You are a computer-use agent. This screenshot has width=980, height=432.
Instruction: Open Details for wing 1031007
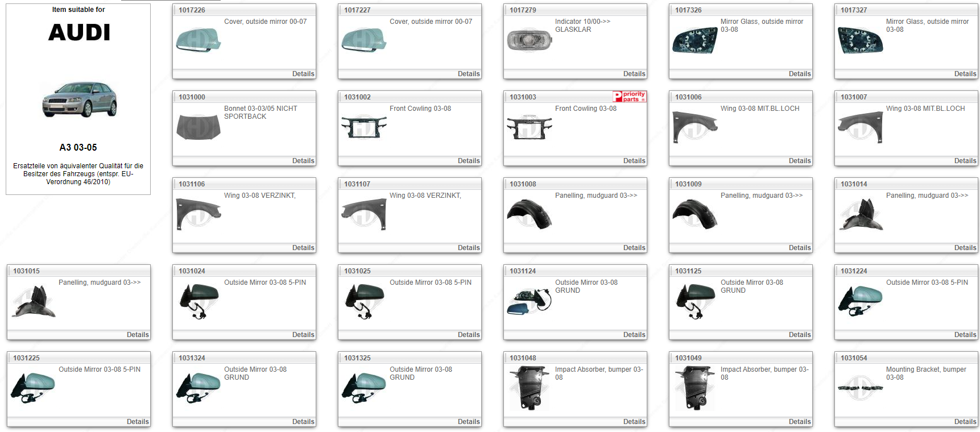[965, 161]
